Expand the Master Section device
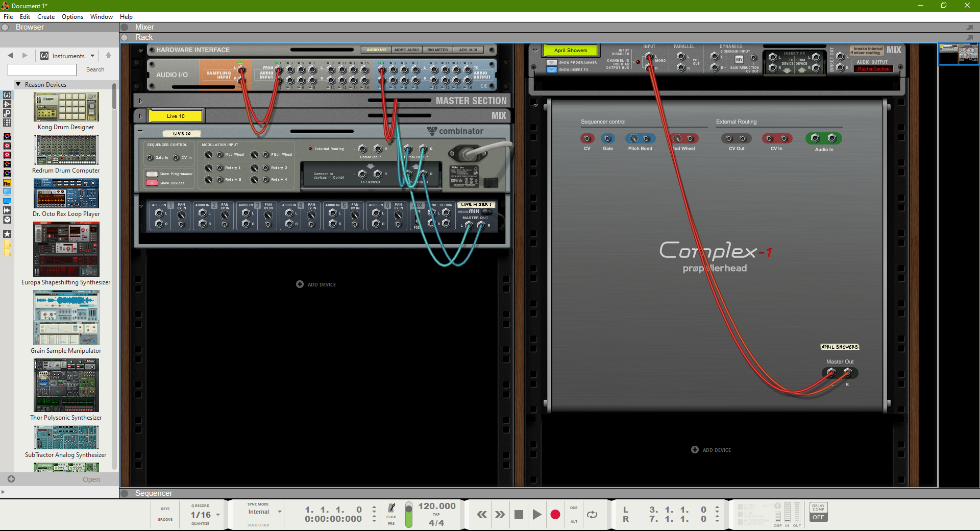Screen dimensions: 980x531 [x=140, y=101]
